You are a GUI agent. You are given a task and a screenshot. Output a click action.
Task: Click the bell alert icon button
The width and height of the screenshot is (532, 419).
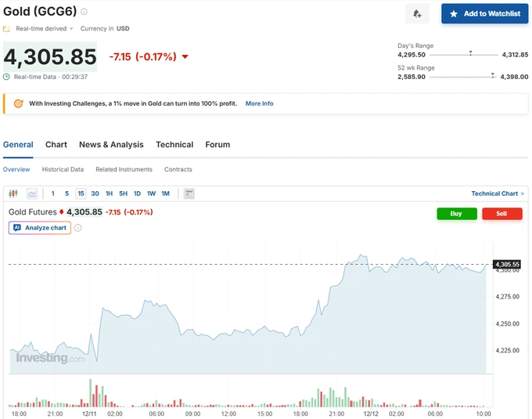(x=417, y=13)
